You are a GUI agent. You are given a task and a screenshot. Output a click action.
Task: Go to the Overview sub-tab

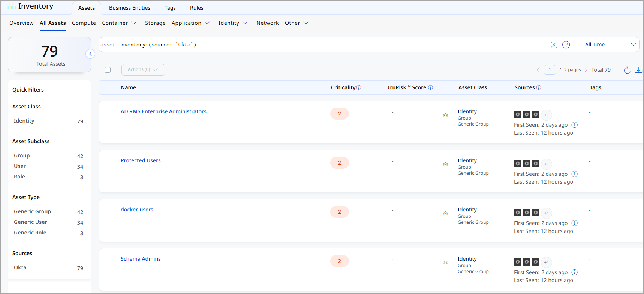[x=21, y=23]
